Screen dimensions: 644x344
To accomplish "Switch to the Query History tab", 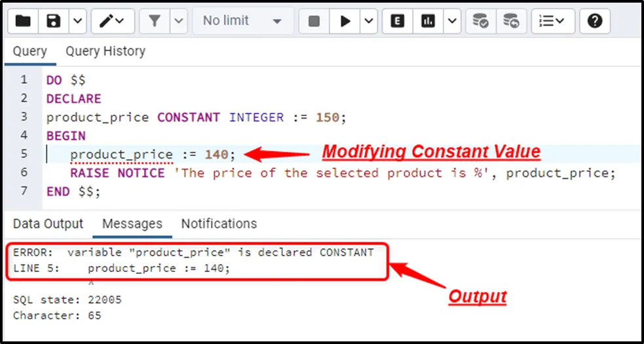I will (105, 51).
